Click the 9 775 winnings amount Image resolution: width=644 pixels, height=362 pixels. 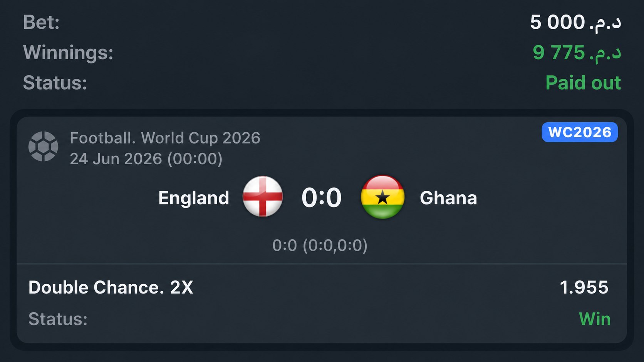tap(577, 52)
